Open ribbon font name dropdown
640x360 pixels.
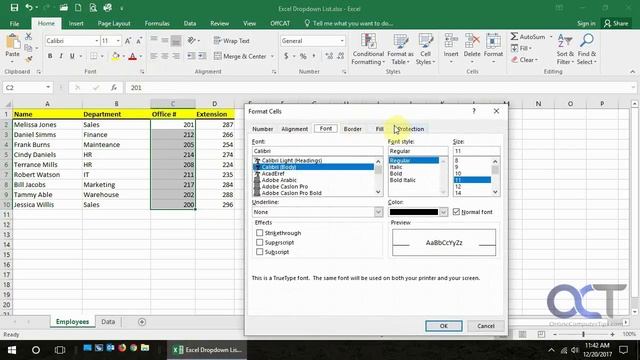point(97,41)
